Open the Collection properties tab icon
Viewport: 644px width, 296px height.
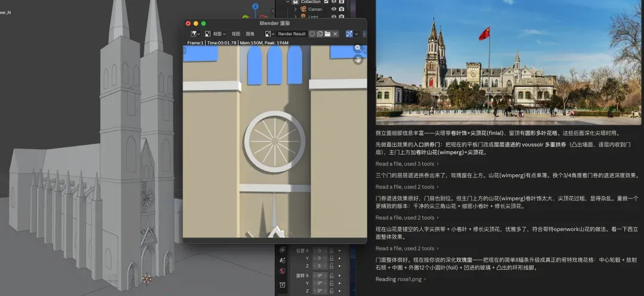(282, 285)
